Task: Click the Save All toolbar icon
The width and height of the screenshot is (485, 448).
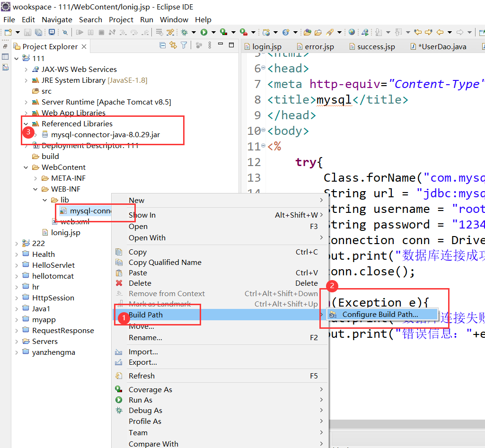Action: 39,32
